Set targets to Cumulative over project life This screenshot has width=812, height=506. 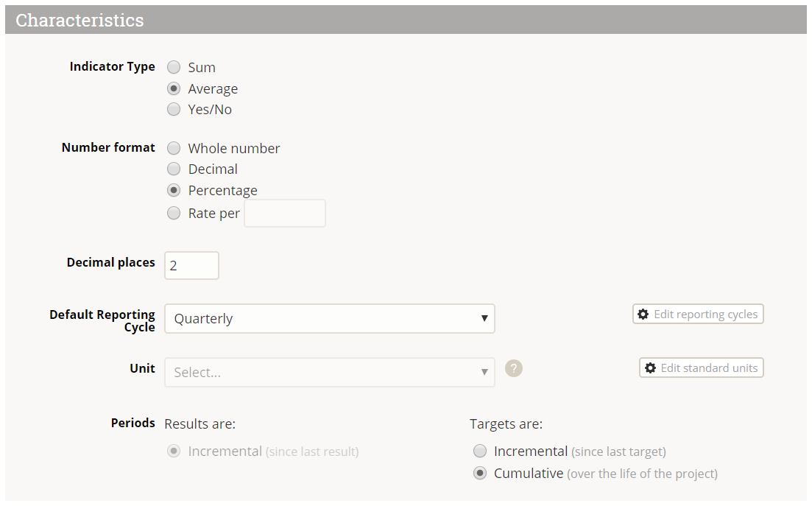[480, 474]
